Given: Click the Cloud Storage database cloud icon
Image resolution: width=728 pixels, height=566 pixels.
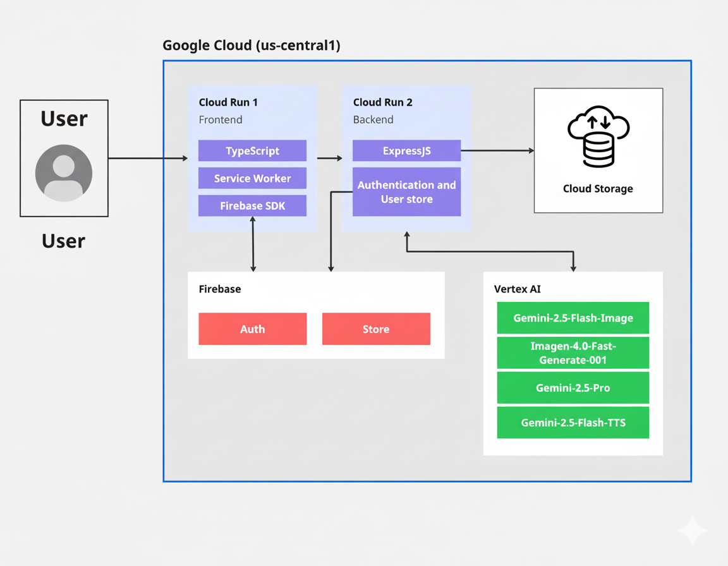Looking at the screenshot, I should 598,136.
